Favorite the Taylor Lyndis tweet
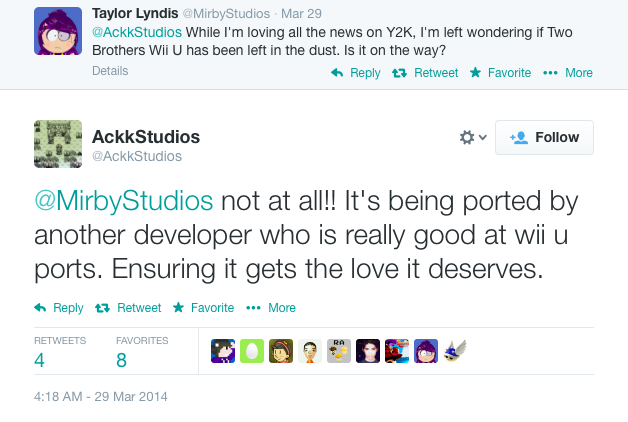Image resolution: width=628 pixels, height=422 pixels. pos(500,73)
